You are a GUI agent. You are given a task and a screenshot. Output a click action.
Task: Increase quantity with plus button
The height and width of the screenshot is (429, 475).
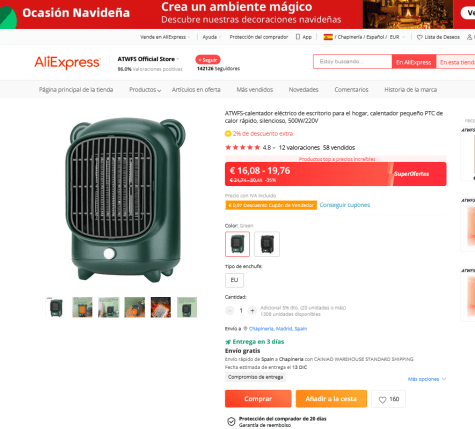[x=252, y=311]
